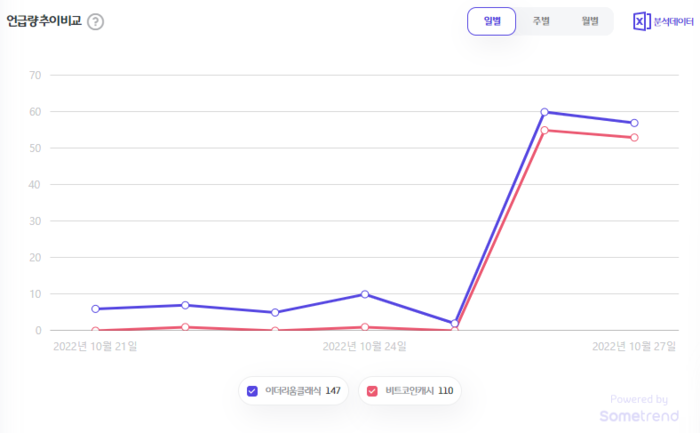This screenshot has width=700, height=433.
Task: Click the last blue data point at 57
Action: pos(634,123)
